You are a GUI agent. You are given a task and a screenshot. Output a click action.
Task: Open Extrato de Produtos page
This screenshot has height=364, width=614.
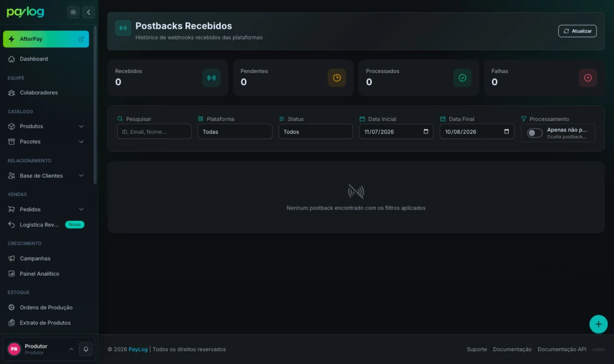click(x=46, y=323)
